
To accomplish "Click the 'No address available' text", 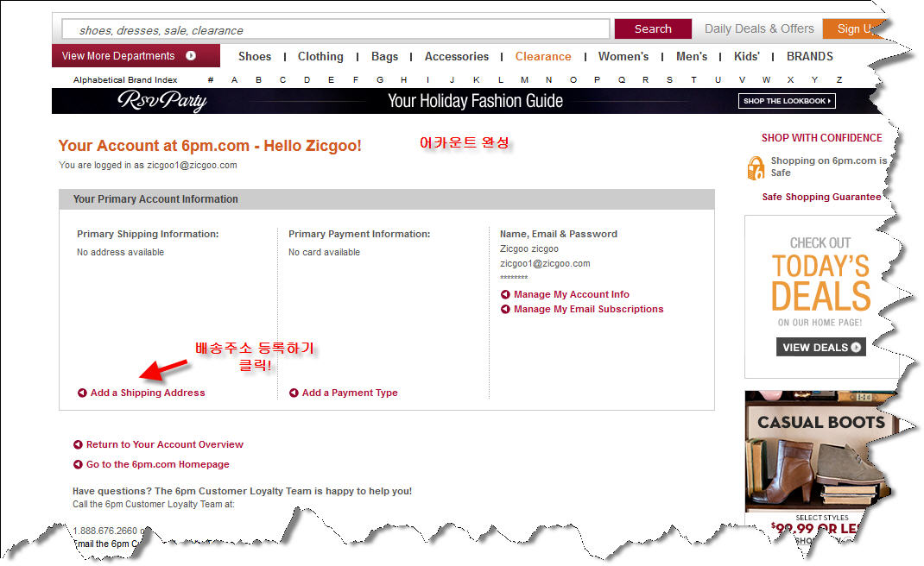I will coord(120,252).
